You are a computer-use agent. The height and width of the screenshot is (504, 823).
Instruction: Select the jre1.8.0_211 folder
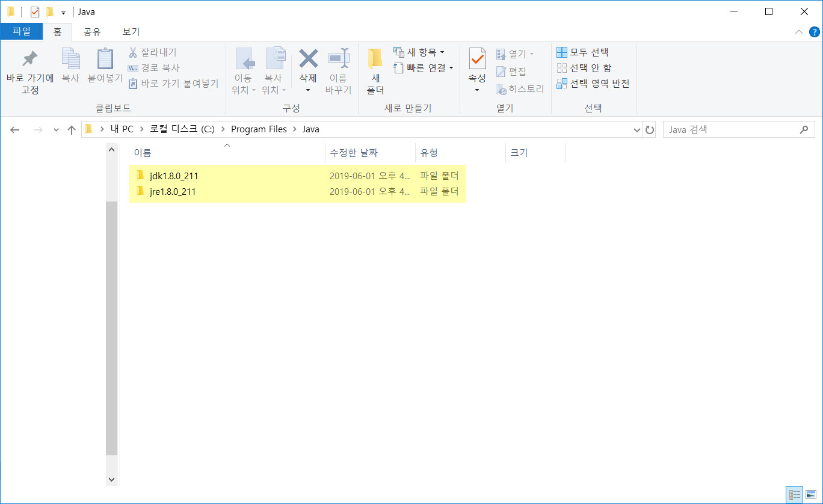coord(173,192)
